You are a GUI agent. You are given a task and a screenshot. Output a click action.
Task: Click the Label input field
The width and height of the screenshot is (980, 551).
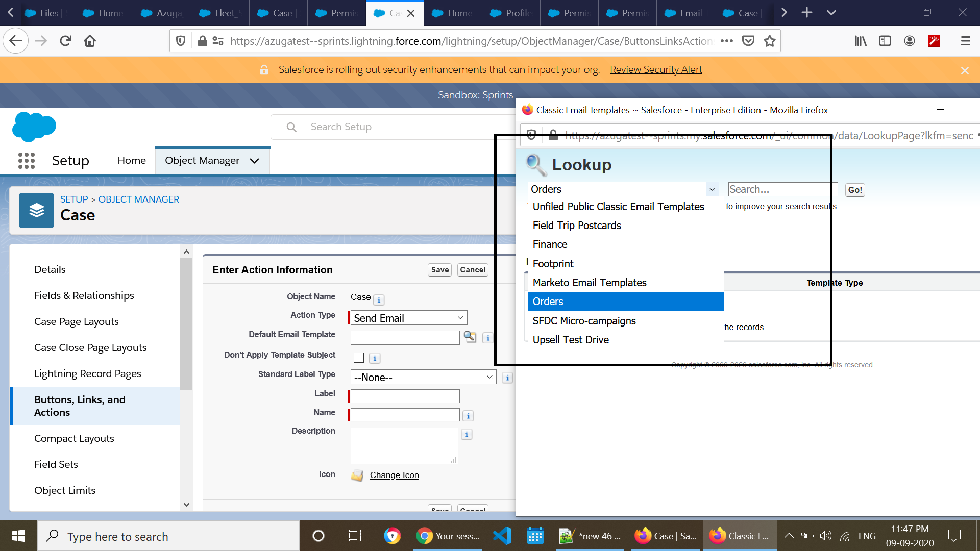405,396
